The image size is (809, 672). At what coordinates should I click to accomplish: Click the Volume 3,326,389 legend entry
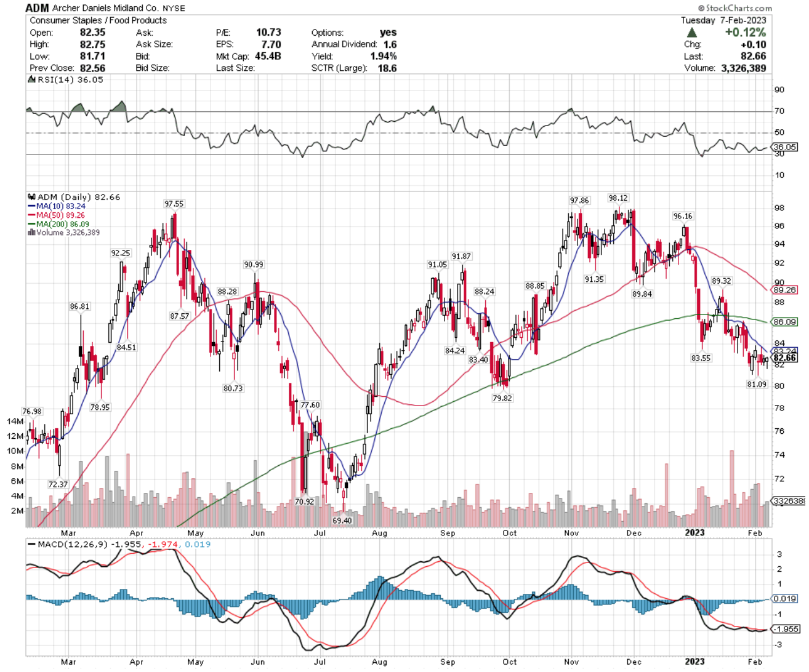(x=64, y=233)
